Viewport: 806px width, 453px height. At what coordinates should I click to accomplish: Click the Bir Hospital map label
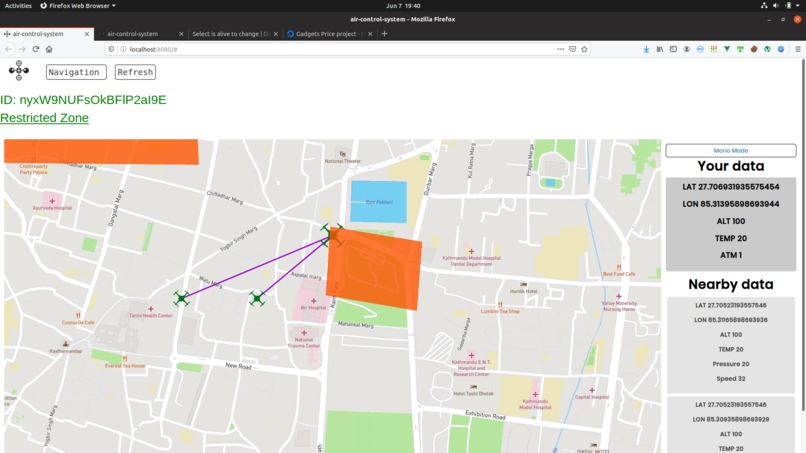pyautogui.click(x=313, y=307)
